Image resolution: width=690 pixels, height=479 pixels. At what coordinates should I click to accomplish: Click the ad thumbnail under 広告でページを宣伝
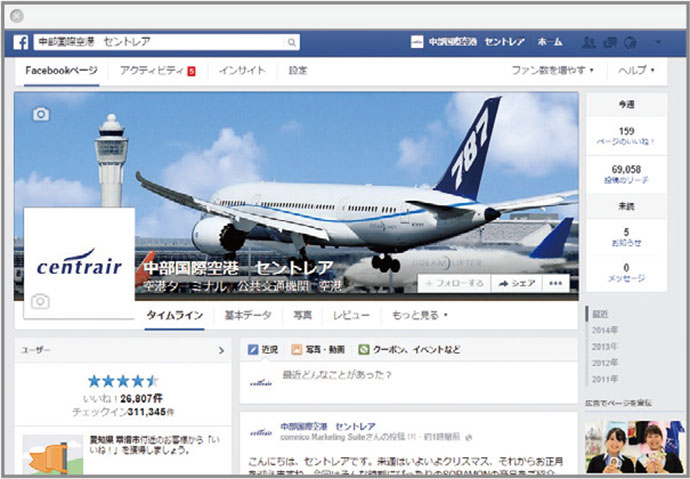(x=635, y=446)
